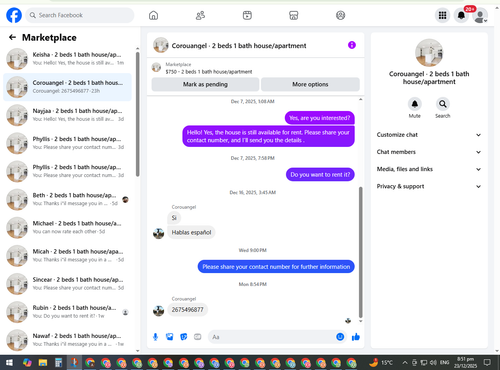Open the Home feed icon
The image size is (500, 370).
153,15
